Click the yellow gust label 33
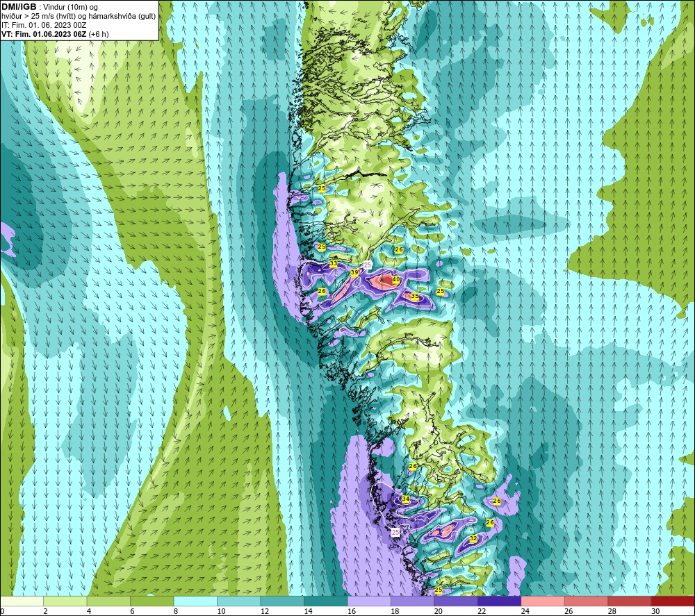This screenshot has height=616, width=695. click(334, 264)
